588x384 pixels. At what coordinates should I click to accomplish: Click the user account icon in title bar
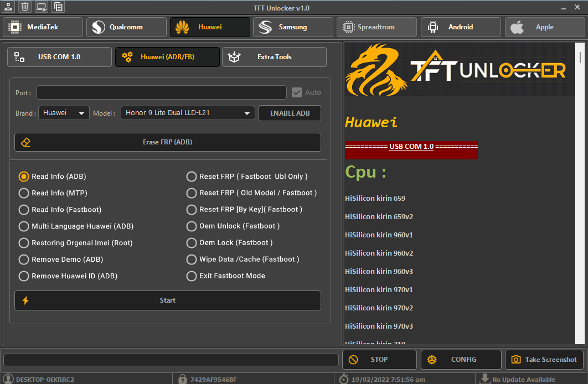8,7
